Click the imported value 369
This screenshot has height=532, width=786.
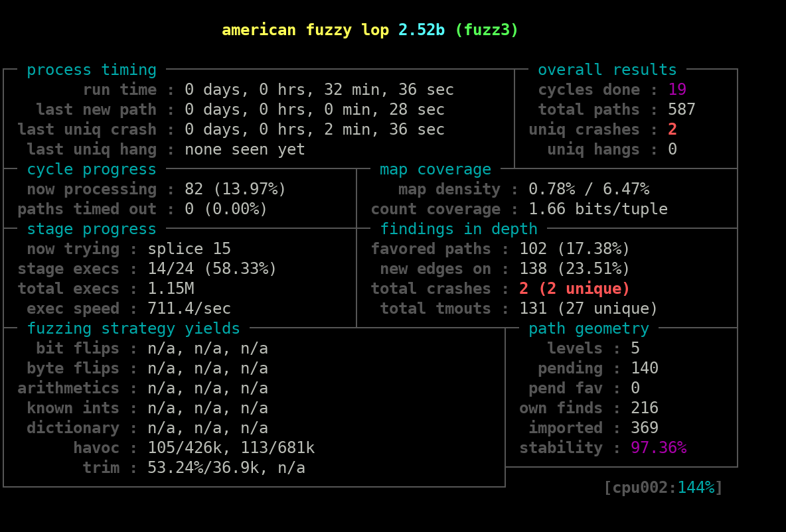tap(644, 428)
